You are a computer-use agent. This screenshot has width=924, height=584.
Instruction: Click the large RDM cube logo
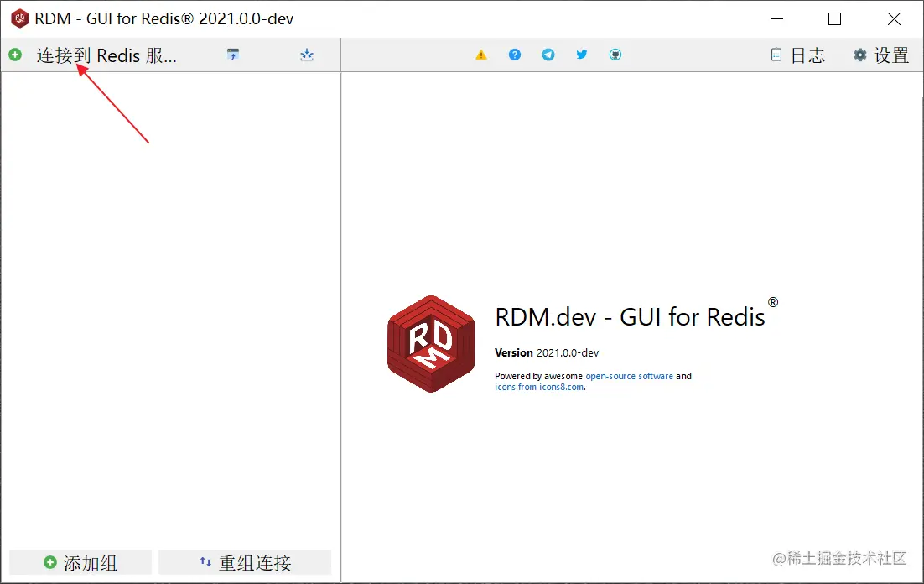pos(431,344)
